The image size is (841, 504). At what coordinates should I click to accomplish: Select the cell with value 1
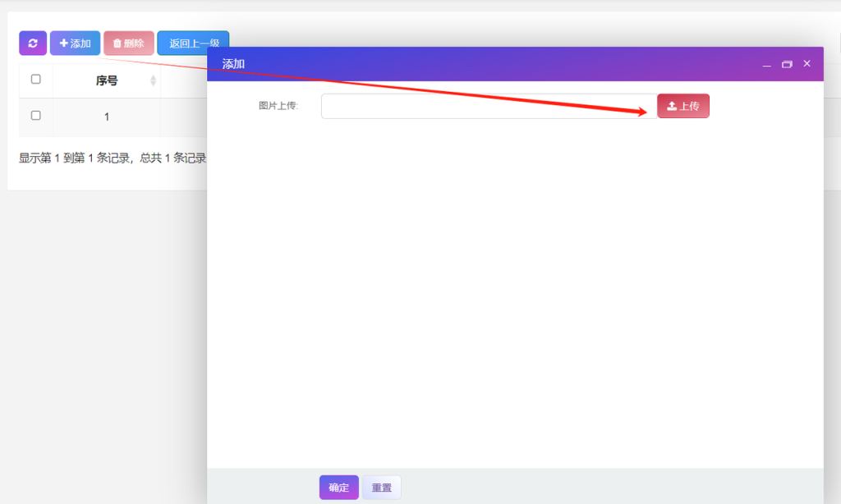(107, 117)
